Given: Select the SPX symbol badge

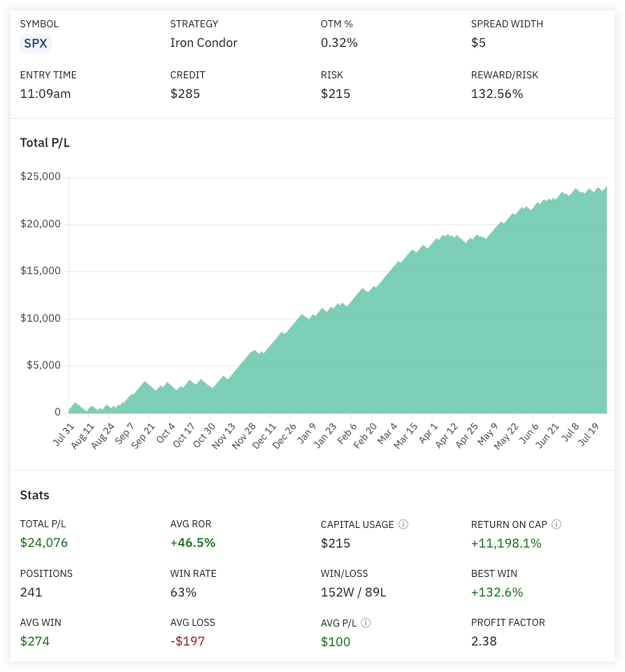Looking at the screenshot, I should [x=36, y=43].
